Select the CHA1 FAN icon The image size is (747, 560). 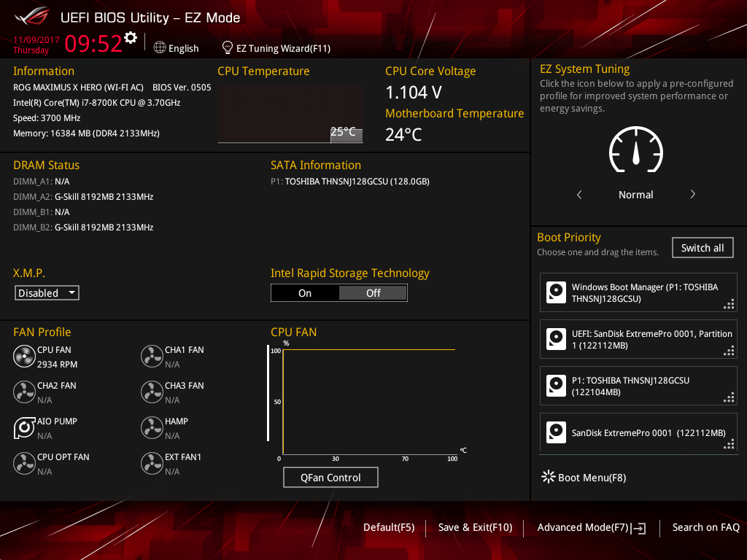coord(152,357)
